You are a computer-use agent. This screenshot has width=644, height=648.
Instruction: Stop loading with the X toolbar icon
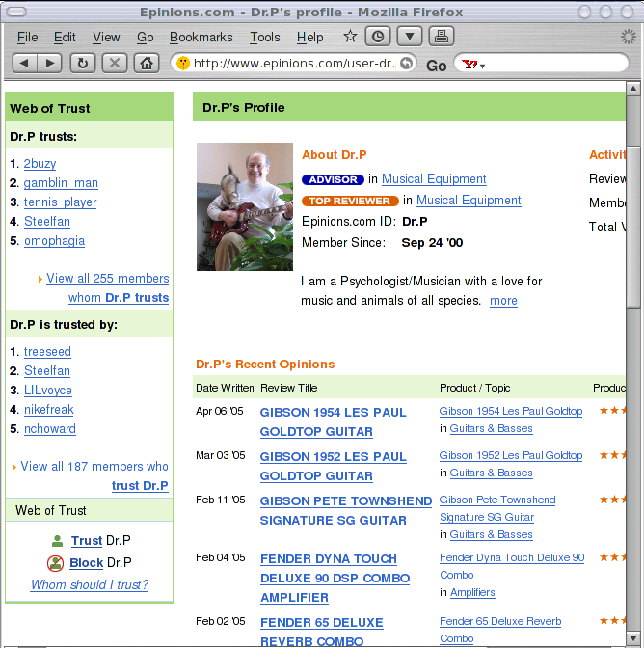click(115, 64)
